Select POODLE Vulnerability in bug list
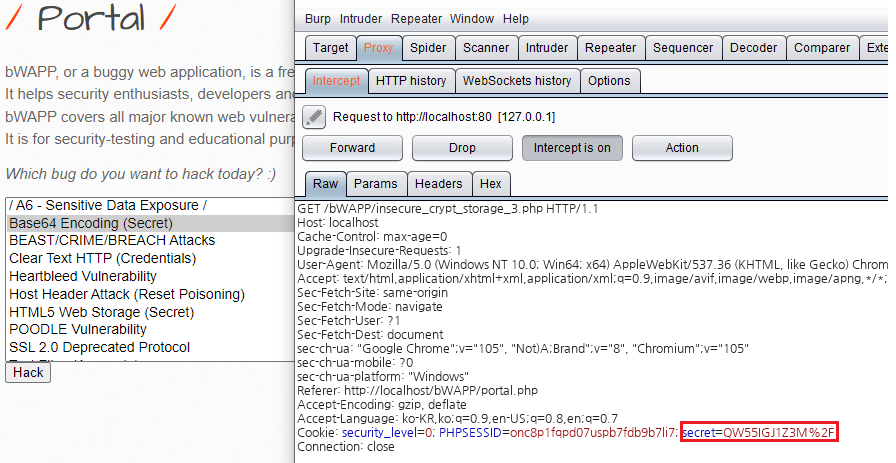 coord(150,329)
